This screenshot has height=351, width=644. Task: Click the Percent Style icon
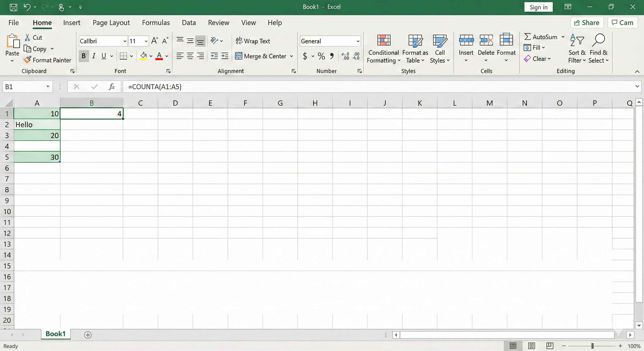click(x=321, y=56)
